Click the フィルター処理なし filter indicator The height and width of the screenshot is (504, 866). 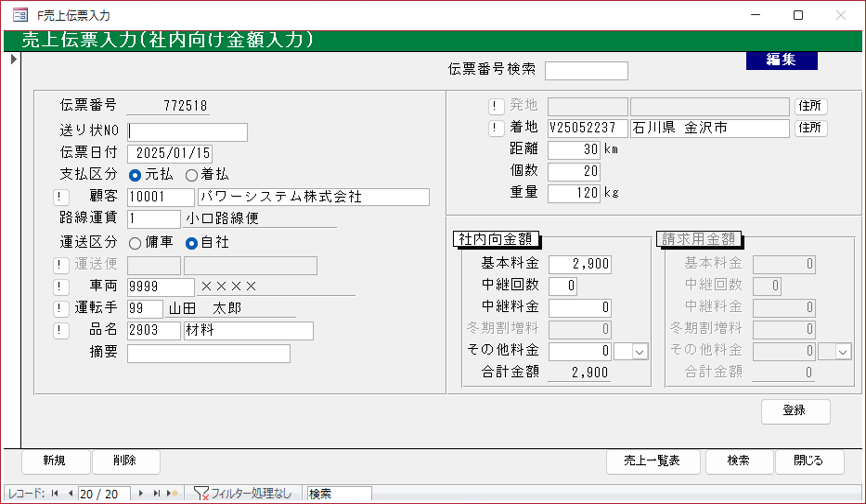click(x=242, y=494)
